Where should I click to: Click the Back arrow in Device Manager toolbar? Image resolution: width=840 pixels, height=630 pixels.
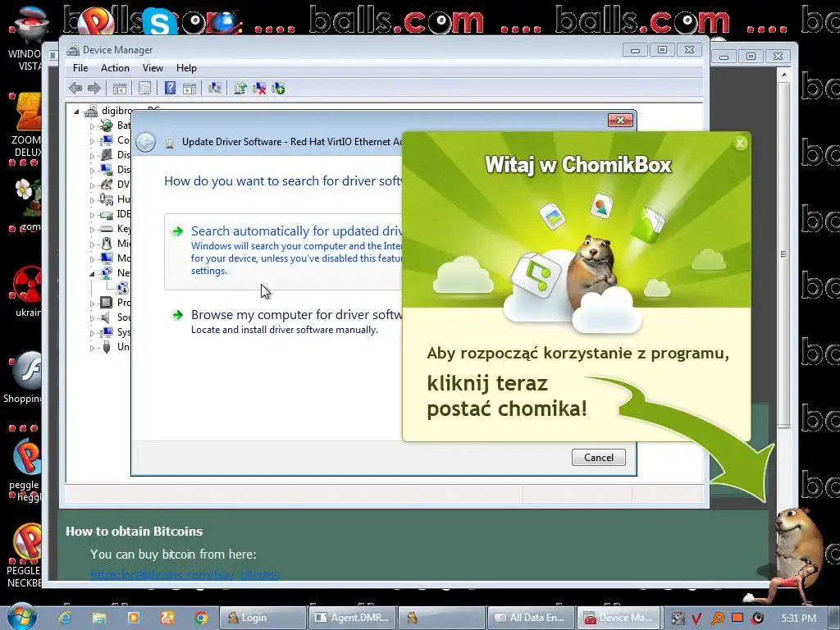75,89
